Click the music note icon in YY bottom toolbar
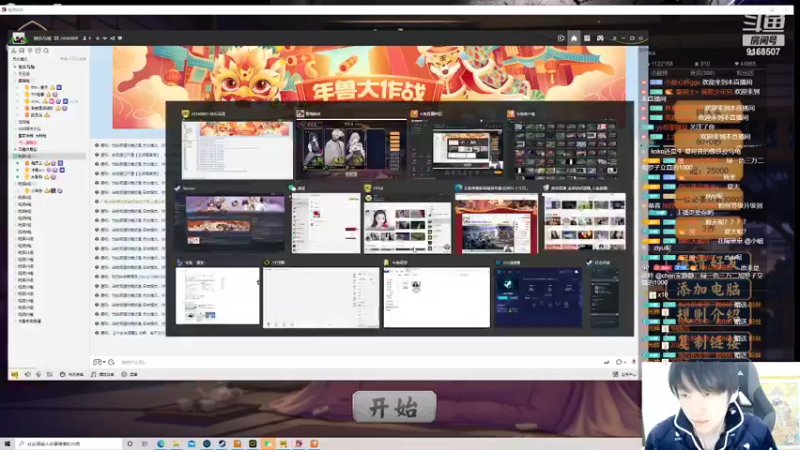Image resolution: width=800 pixels, height=450 pixels. (93, 374)
